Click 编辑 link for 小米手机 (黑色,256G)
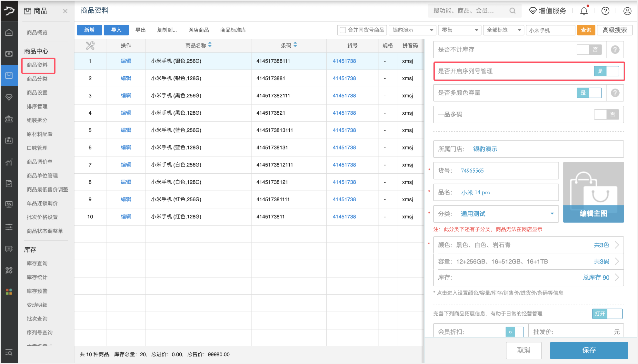Image resolution: width=638 pixels, height=364 pixels. pos(126,95)
